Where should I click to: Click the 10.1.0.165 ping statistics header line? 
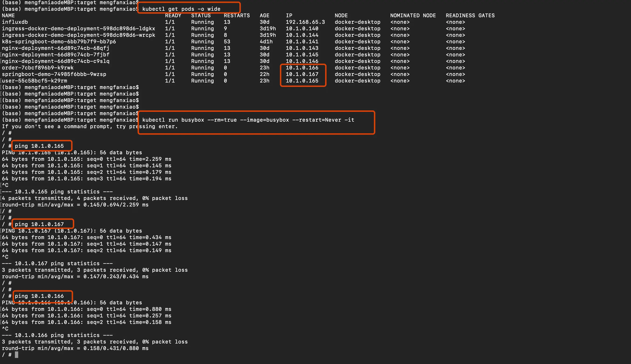tap(57, 192)
